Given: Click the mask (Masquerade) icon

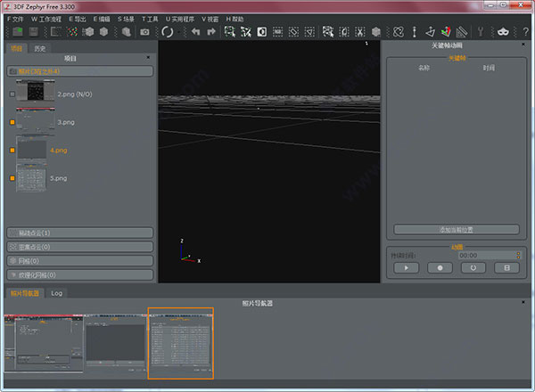Looking at the screenshot, I should 503,32.
